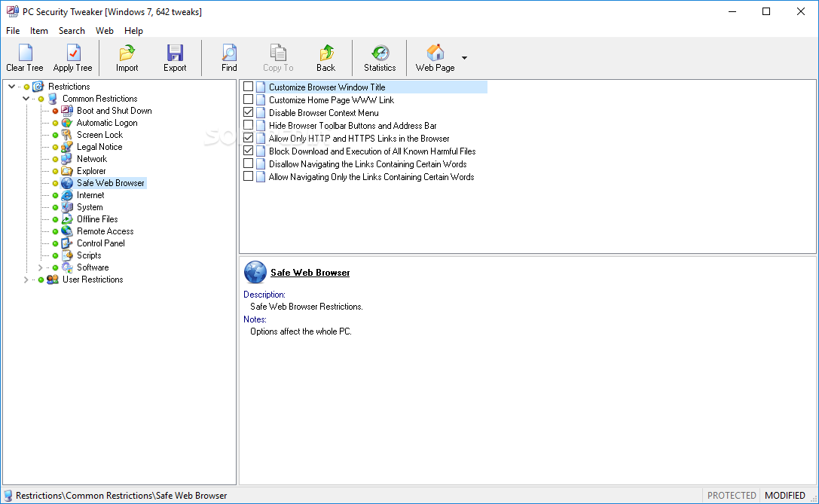Screen dimensions: 819x504
Task: Uncheck Block Download of Known Harmful Files
Action: tap(249, 151)
